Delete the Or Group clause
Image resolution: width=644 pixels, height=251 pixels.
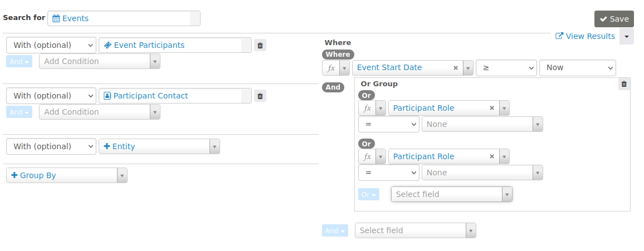coord(624,84)
